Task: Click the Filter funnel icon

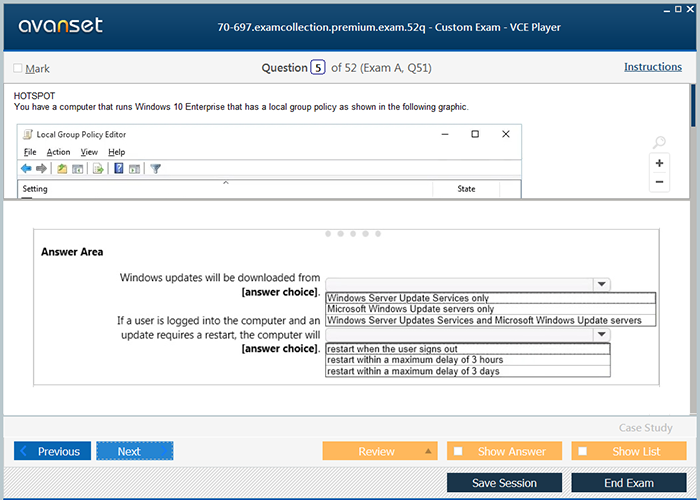Action: click(155, 169)
